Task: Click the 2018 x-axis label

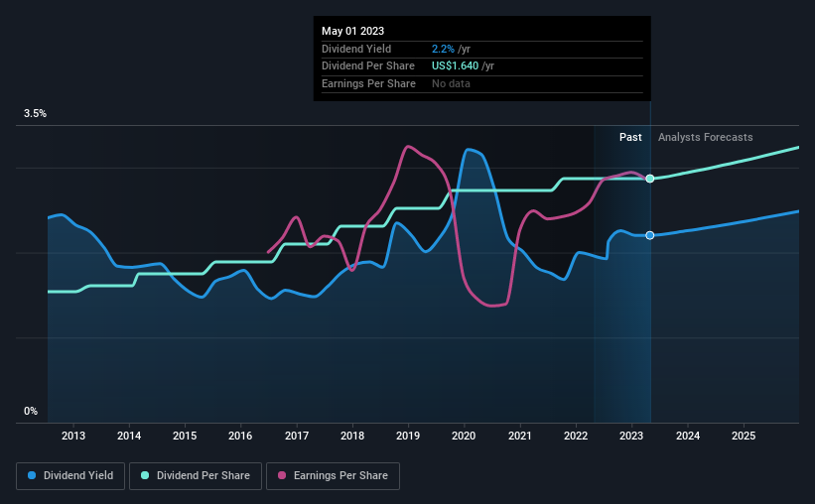Action: coord(352,436)
